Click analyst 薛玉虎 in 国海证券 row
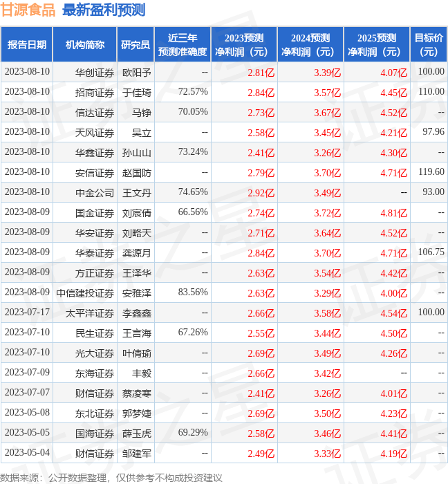448x484 pixels. pos(136,434)
